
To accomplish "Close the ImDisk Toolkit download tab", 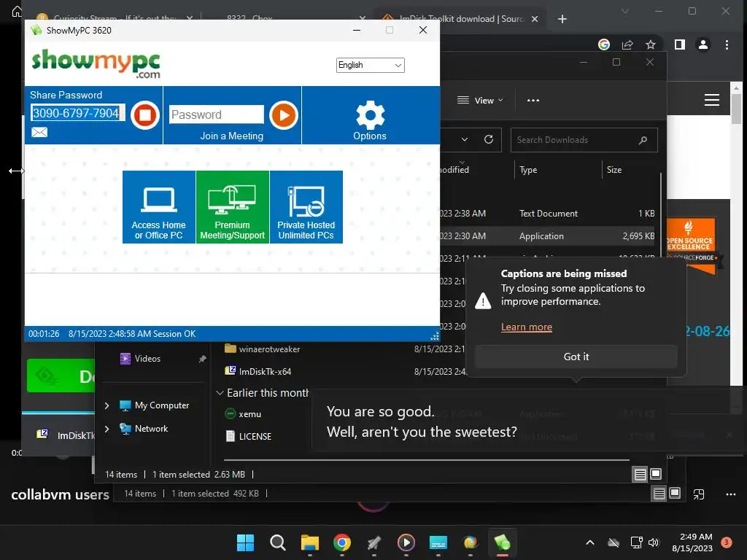I will (x=535, y=19).
